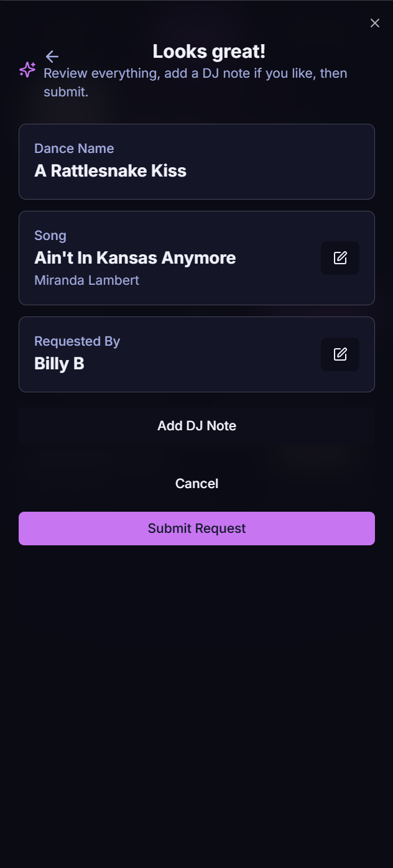
Task: Click the Dance Name card
Action: (196, 161)
